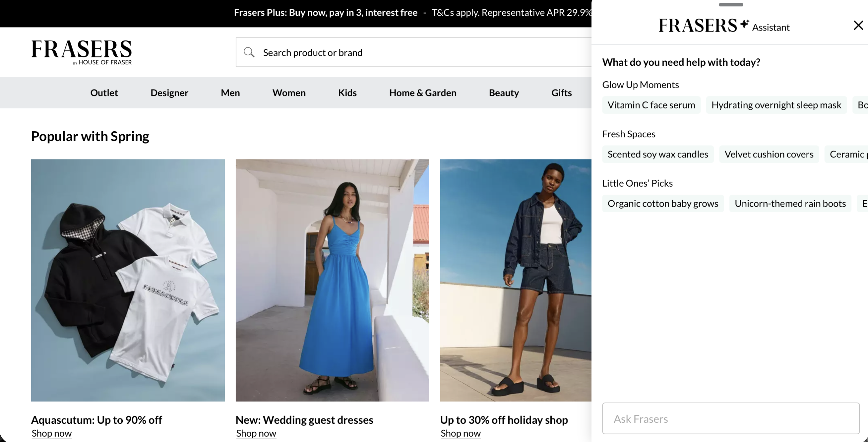Click the Frasers sparkle assistant logo
Screen dimensions: 868x442
(724, 26)
